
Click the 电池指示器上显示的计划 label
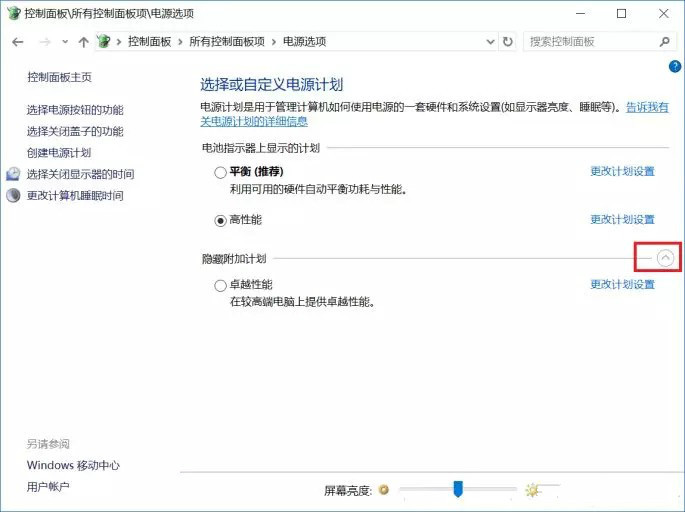[261, 148]
